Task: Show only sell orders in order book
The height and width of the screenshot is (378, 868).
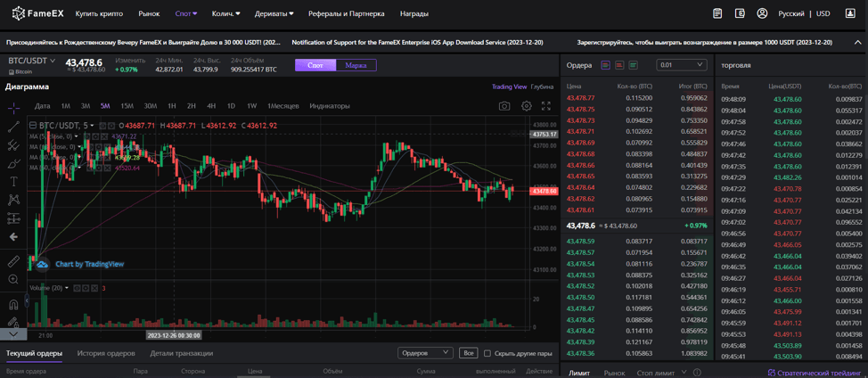Action: click(x=619, y=65)
